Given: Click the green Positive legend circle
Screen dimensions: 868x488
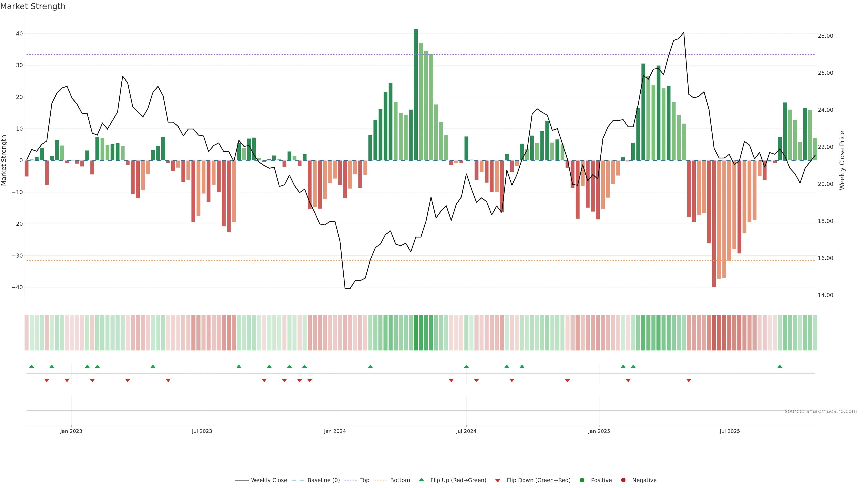Looking at the screenshot, I should click(582, 480).
